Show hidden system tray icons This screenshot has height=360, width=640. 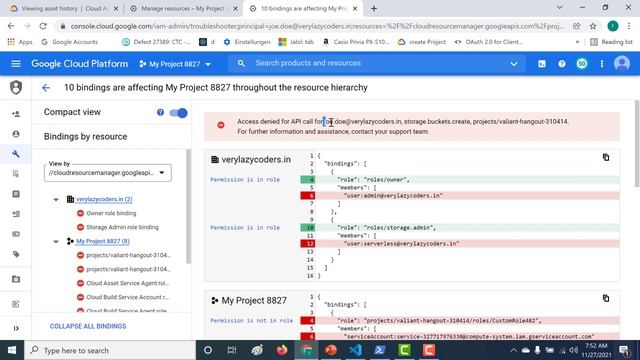click(513, 350)
